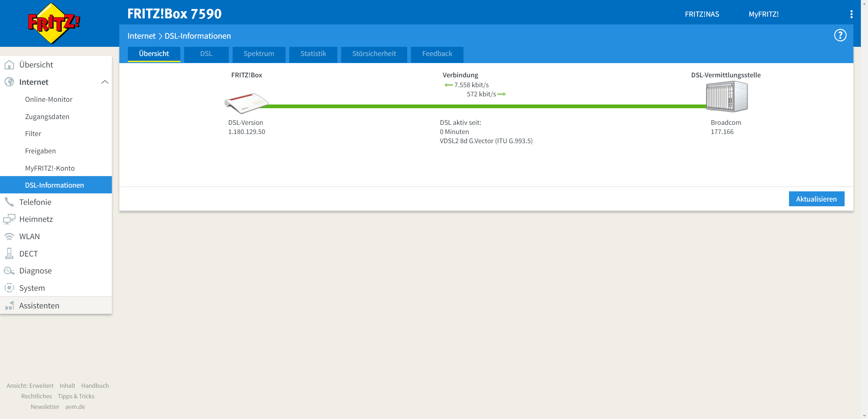Expand the Assistenten section
Image resolution: width=868 pixels, height=419 pixels.
coord(39,306)
